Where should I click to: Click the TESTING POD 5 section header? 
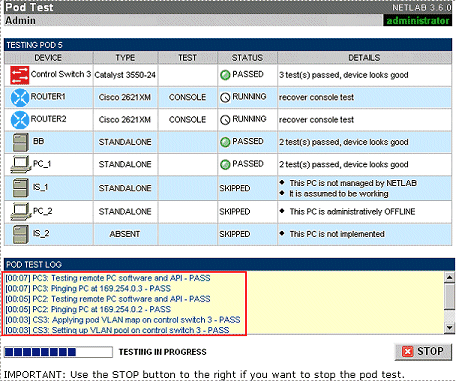[x=228, y=45]
